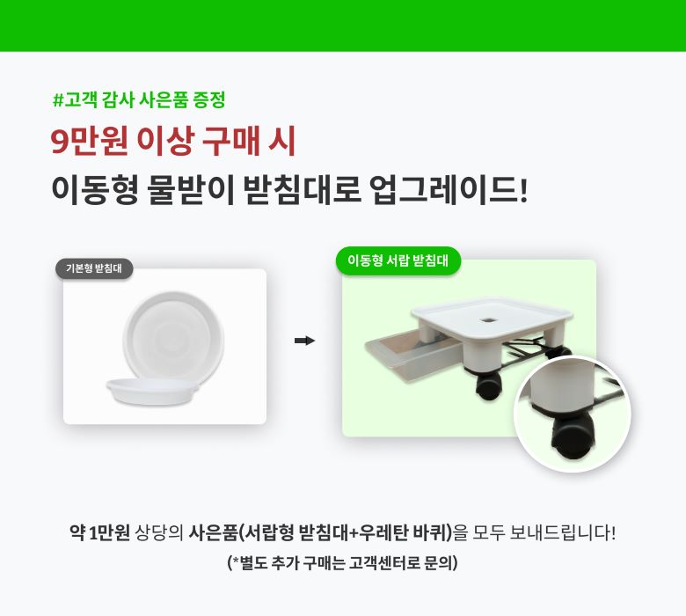Click the 약 1만원 bold text
Image resolution: width=686 pixels, height=616 pixels.
pyautogui.click(x=99, y=532)
